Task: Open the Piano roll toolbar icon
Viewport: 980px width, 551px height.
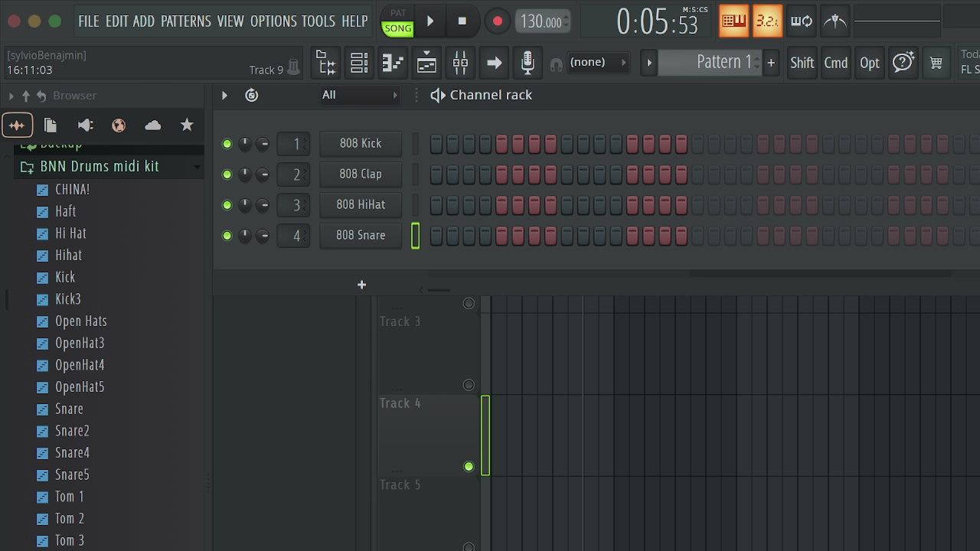Action: (393, 63)
